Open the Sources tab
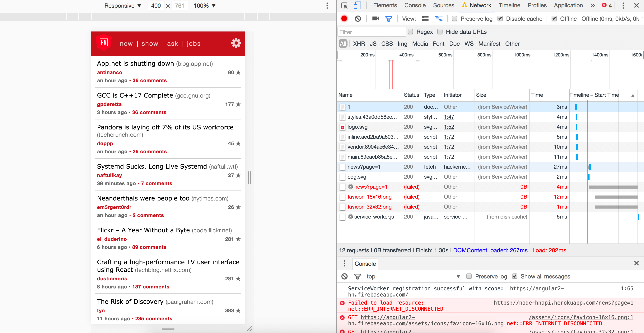 [x=444, y=5]
